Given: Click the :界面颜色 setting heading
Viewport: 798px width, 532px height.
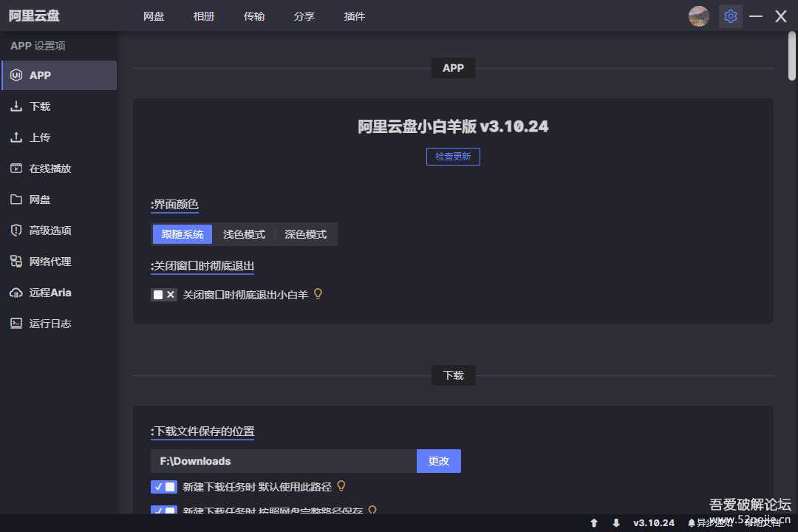Looking at the screenshot, I should (x=174, y=205).
